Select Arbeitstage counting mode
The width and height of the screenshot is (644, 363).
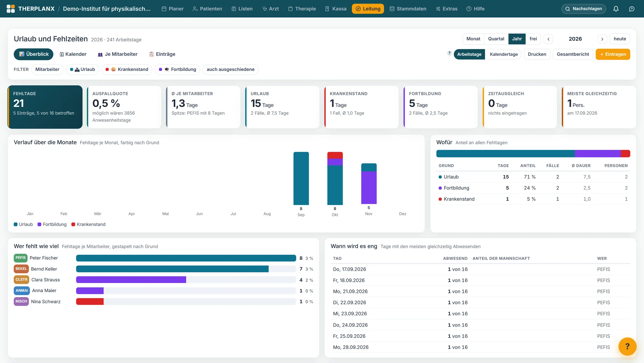[469, 54]
